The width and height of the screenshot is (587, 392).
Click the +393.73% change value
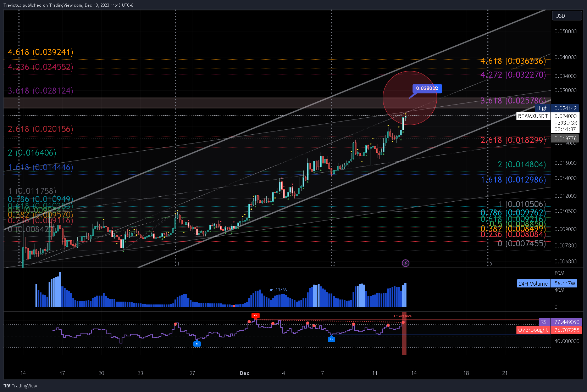566,123
